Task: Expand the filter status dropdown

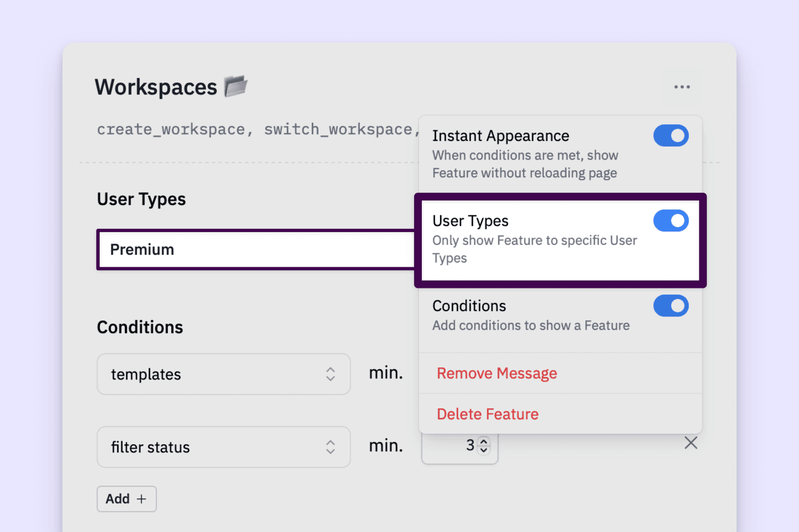Action: [x=223, y=447]
